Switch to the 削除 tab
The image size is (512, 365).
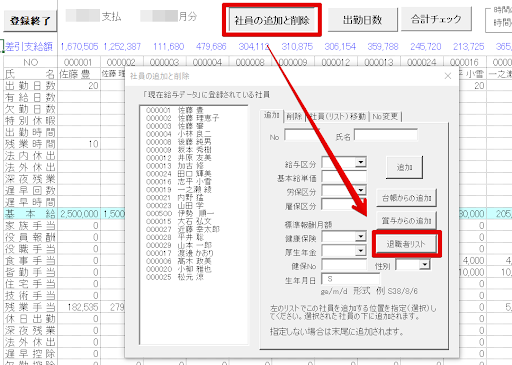point(294,117)
